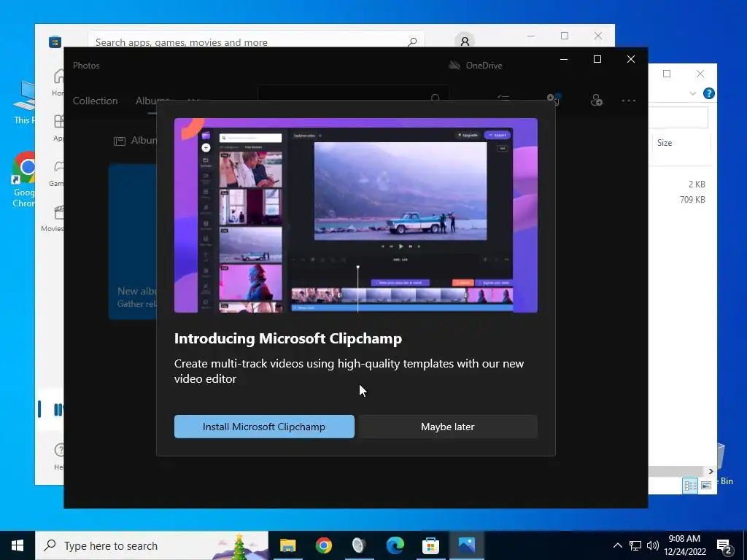This screenshot has width=747, height=560.
Task: Open Google Chrome from the taskbar
Action: (323, 545)
